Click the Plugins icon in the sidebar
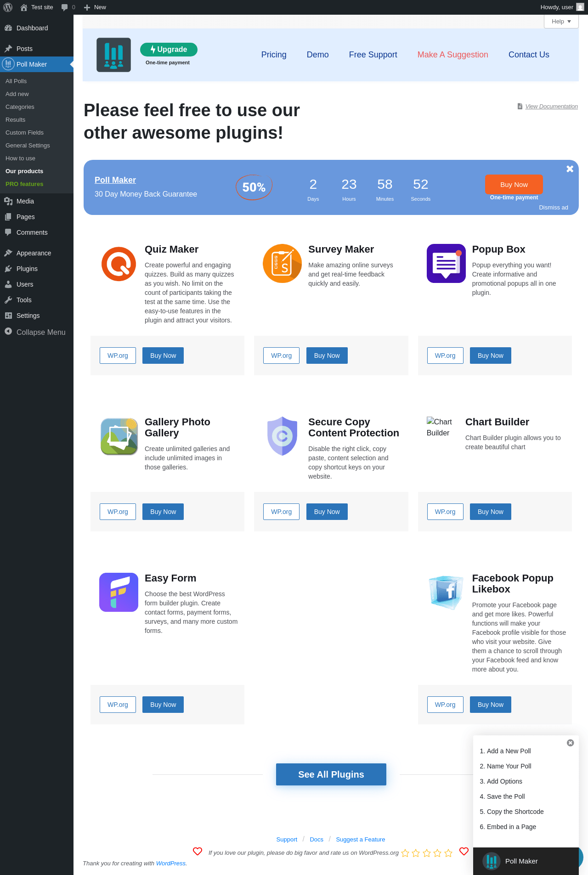Screen dimensions: 588x875 click(x=8, y=269)
